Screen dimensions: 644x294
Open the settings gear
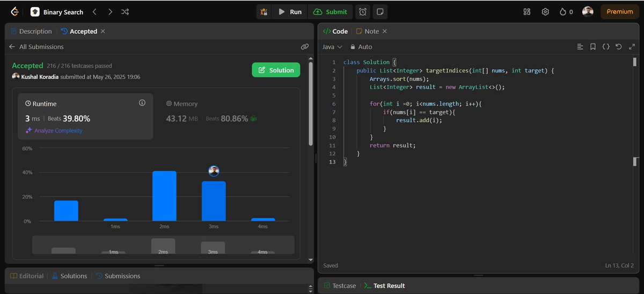tap(545, 12)
